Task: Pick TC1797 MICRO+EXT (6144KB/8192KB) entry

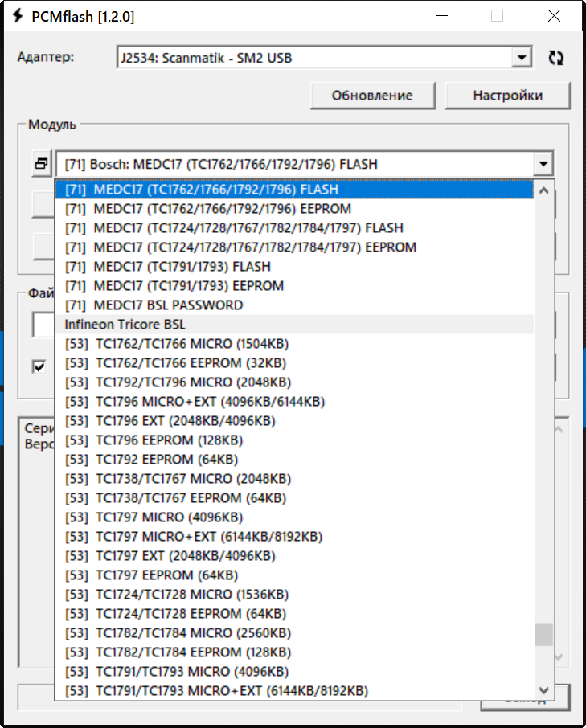Action: tap(209, 537)
